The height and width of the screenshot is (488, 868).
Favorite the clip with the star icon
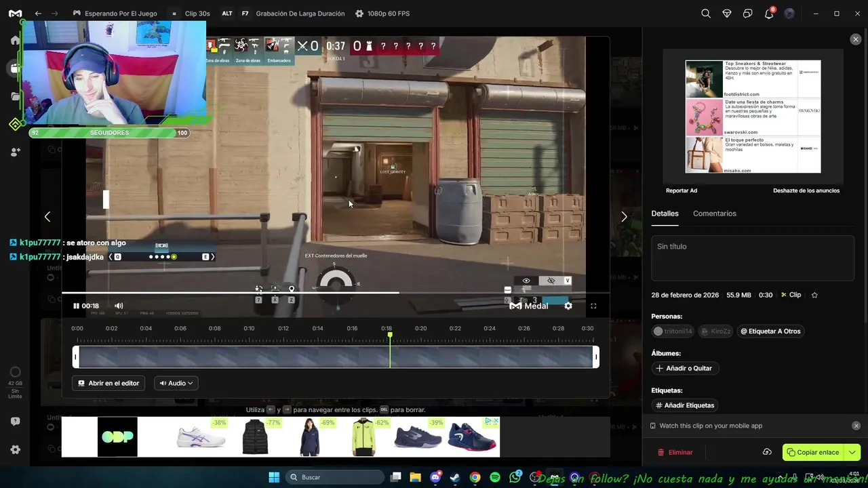pos(814,295)
